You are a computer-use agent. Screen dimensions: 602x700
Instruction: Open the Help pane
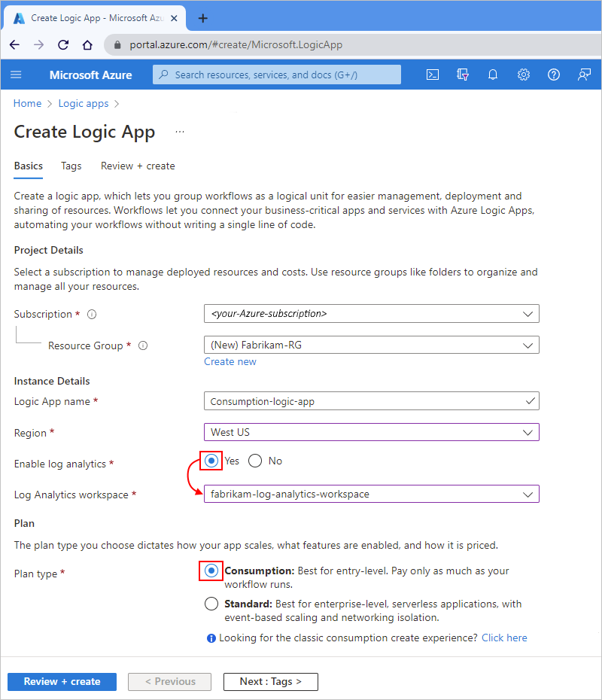tap(554, 75)
